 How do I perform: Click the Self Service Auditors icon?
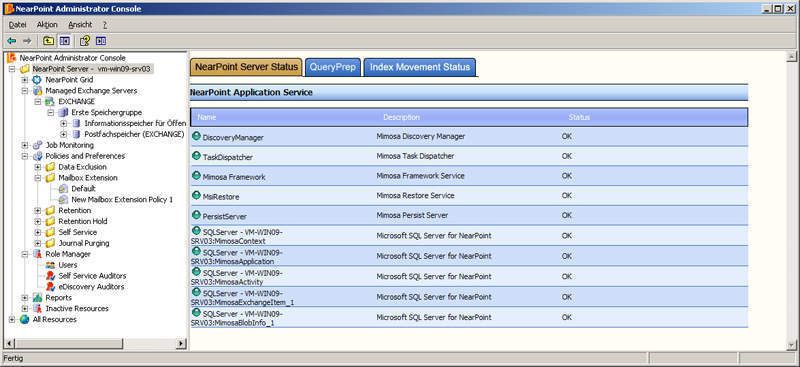click(50, 276)
